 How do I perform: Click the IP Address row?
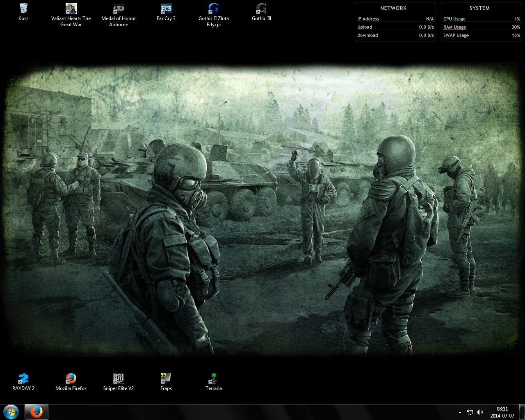pyautogui.click(x=395, y=19)
